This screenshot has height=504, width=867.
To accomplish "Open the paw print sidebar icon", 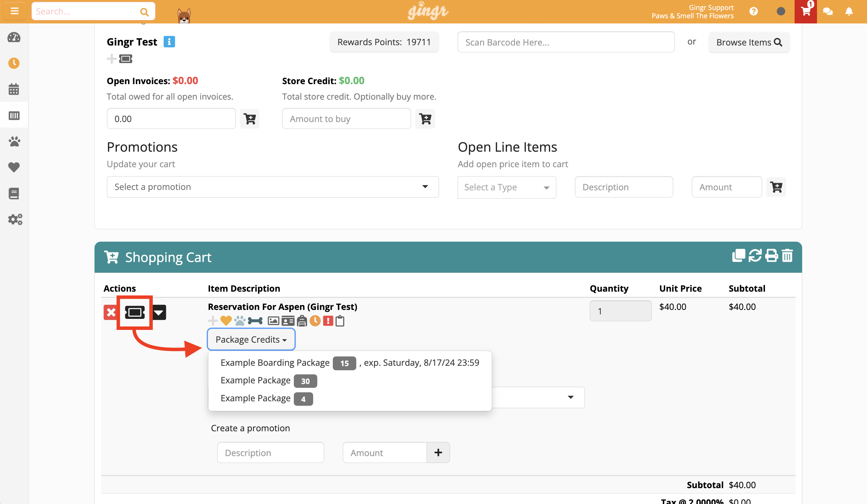I will tap(14, 141).
